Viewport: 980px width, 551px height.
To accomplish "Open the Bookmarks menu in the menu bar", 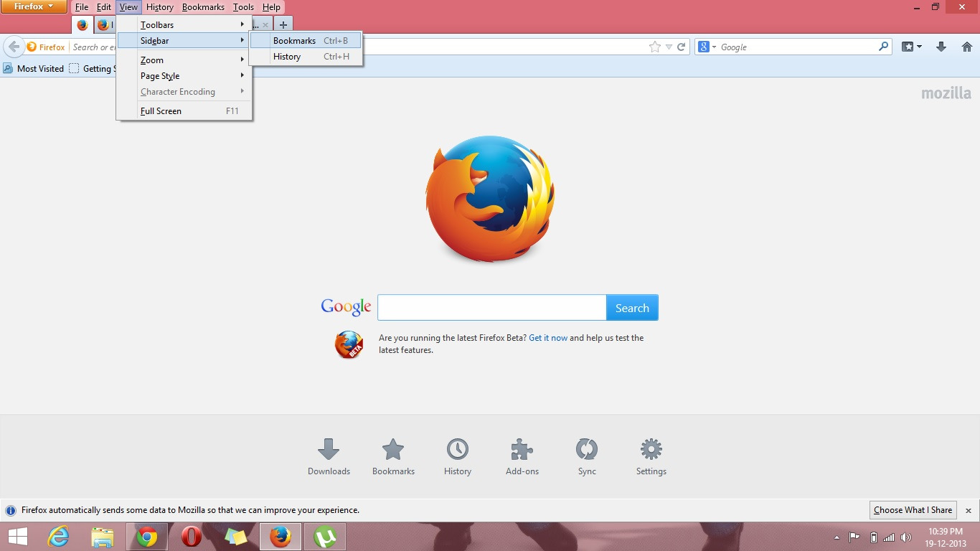I will [203, 7].
